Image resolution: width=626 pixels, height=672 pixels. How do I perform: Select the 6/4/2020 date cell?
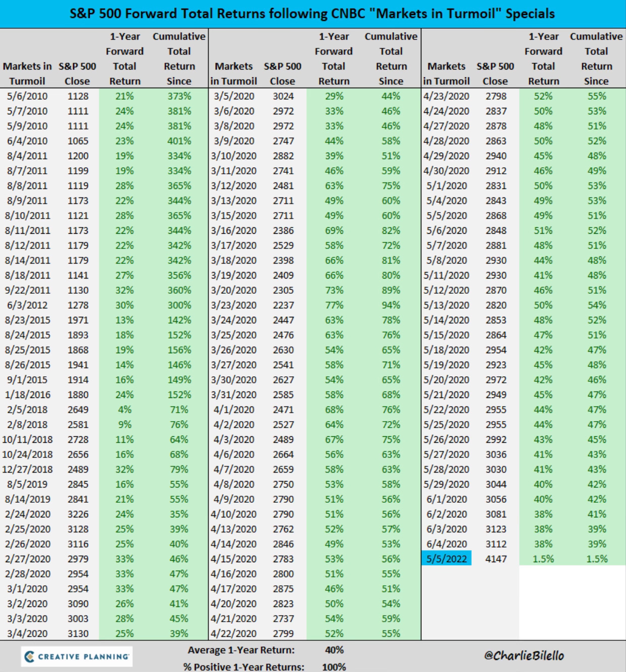[447, 544]
